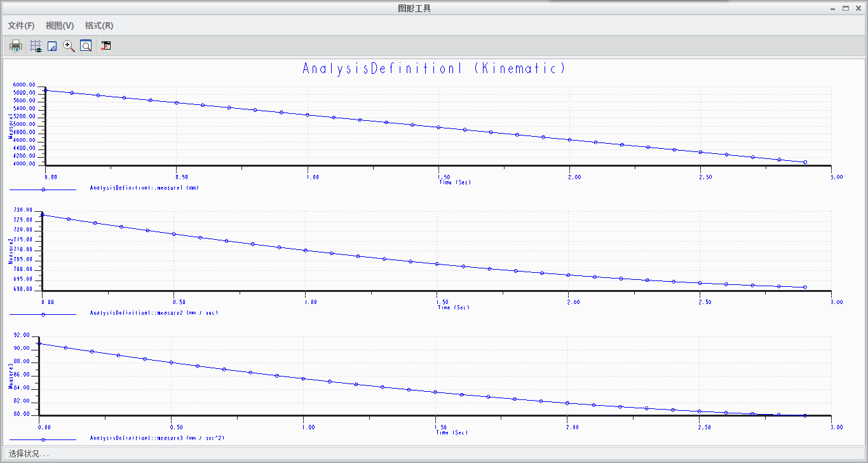Select the measure2 (mm / sec) legend label
Viewport: 868px width, 463px height.
click(154, 313)
